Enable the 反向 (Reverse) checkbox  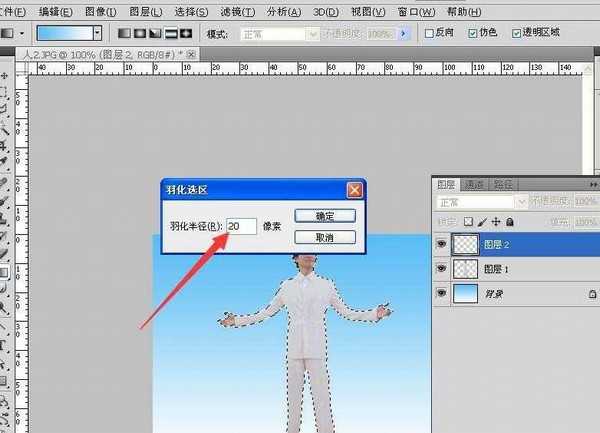point(428,33)
